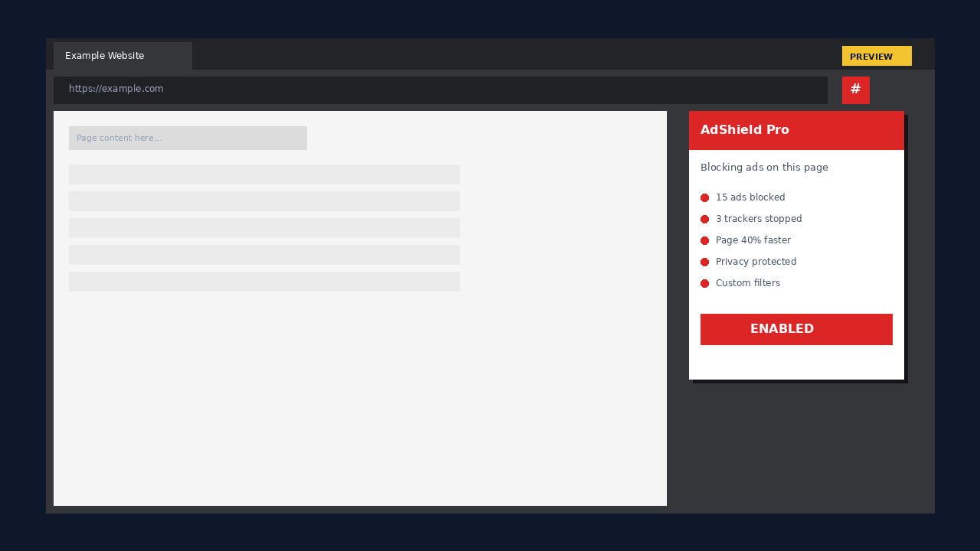Click the red bullet beside 3 trackers stopped

tap(704, 218)
